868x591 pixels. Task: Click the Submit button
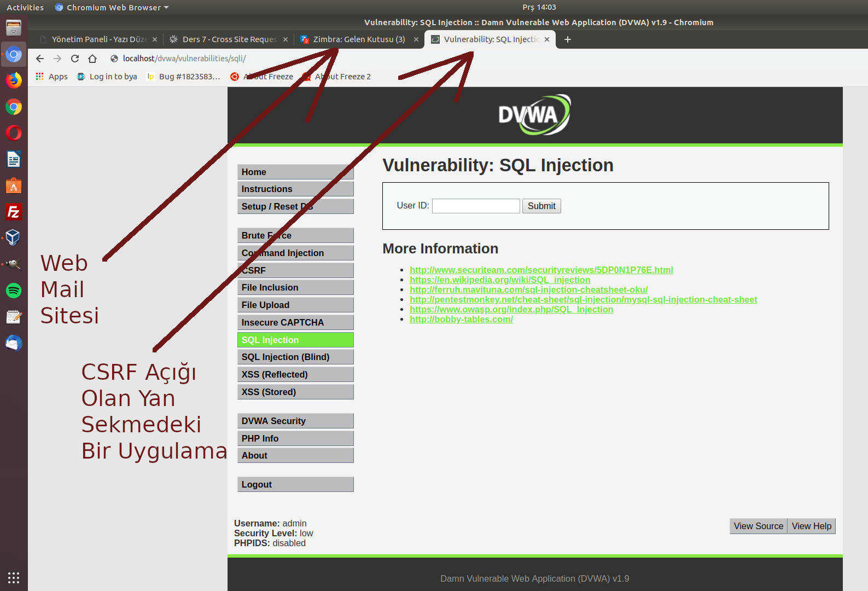[x=541, y=206]
